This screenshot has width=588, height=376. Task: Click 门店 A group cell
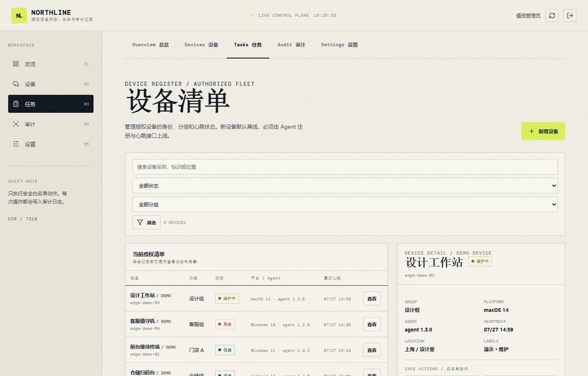tap(196, 350)
